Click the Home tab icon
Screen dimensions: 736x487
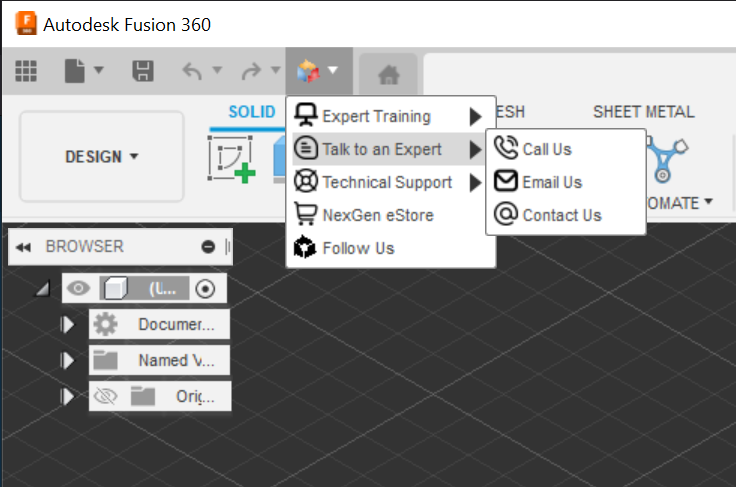click(x=389, y=74)
